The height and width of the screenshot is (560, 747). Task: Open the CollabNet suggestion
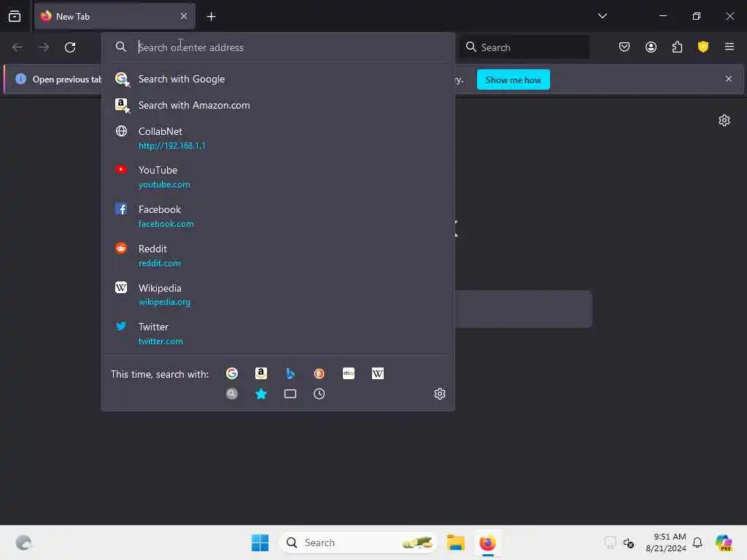(x=278, y=138)
